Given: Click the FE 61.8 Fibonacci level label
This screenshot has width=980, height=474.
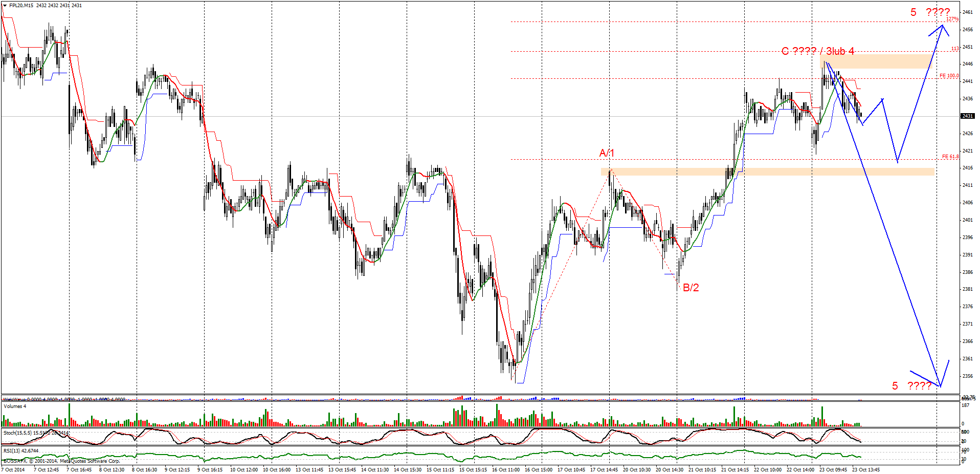Looking at the screenshot, I should (950, 157).
